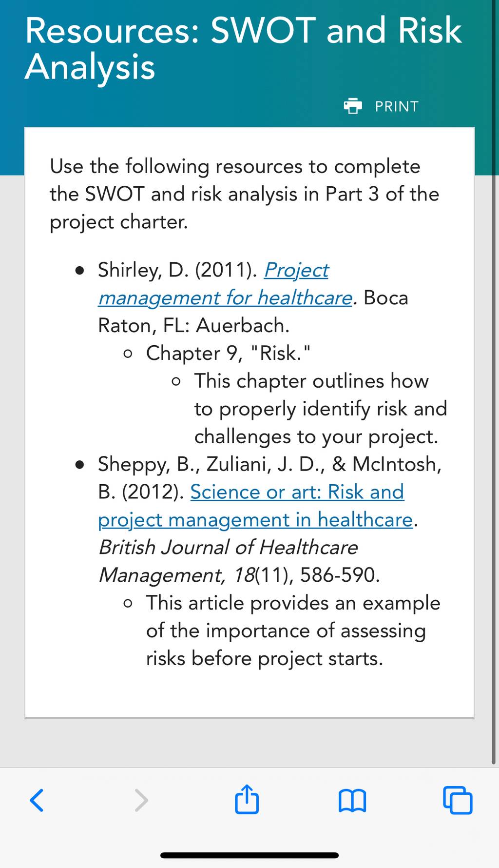The height and width of the screenshot is (868, 499).
Task: Open the italic 'Project' link after Shirley citation
Action: tap(296, 270)
